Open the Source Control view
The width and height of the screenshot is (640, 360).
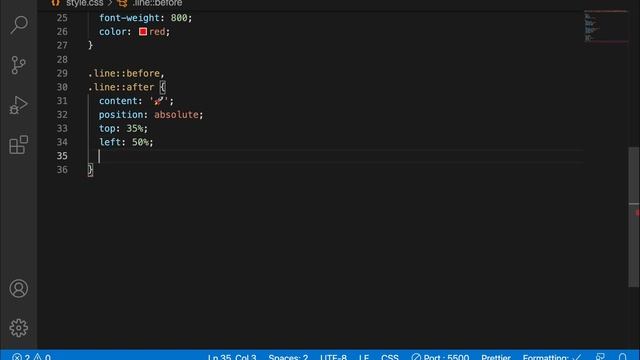[x=18, y=65]
